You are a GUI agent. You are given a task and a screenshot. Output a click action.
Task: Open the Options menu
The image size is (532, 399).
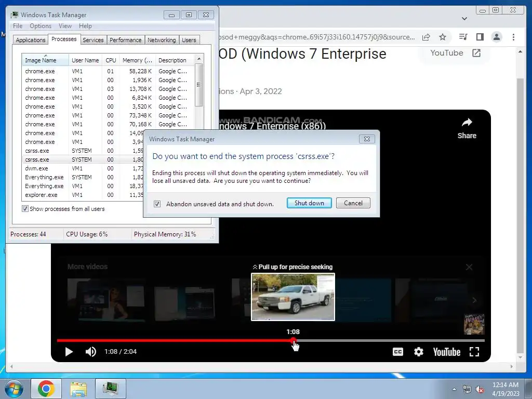click(x=41, y=26)
